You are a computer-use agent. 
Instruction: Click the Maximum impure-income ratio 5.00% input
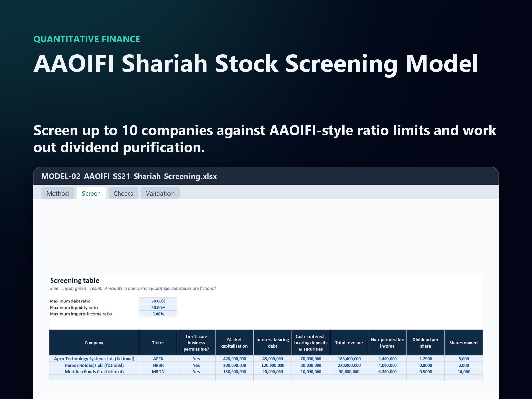tap(158, 314)
